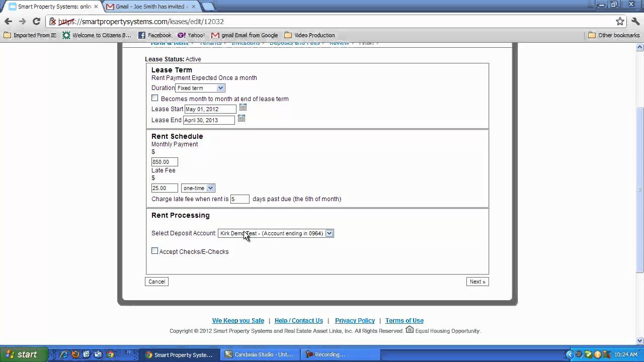Click the Late Fee 25.00 field
This screenshot has height=362, width=644.
(x=165, y=188)
